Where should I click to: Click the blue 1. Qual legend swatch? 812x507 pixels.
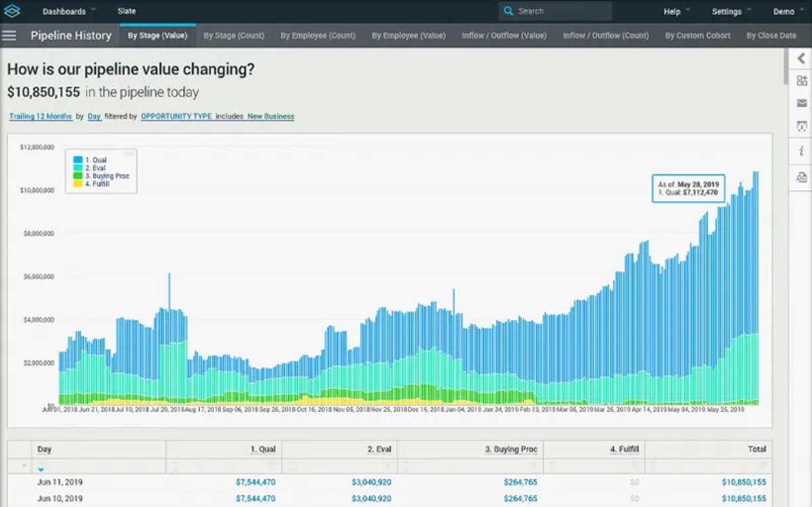(x=78, y=160)
